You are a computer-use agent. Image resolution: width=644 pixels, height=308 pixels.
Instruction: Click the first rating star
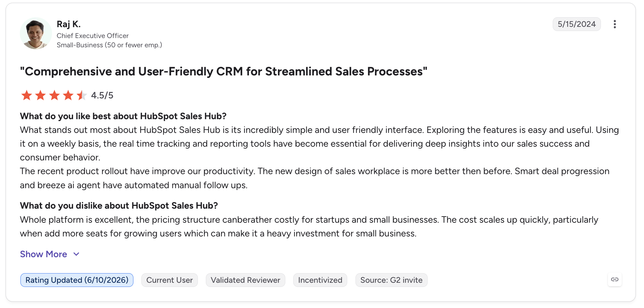point(26,95)
